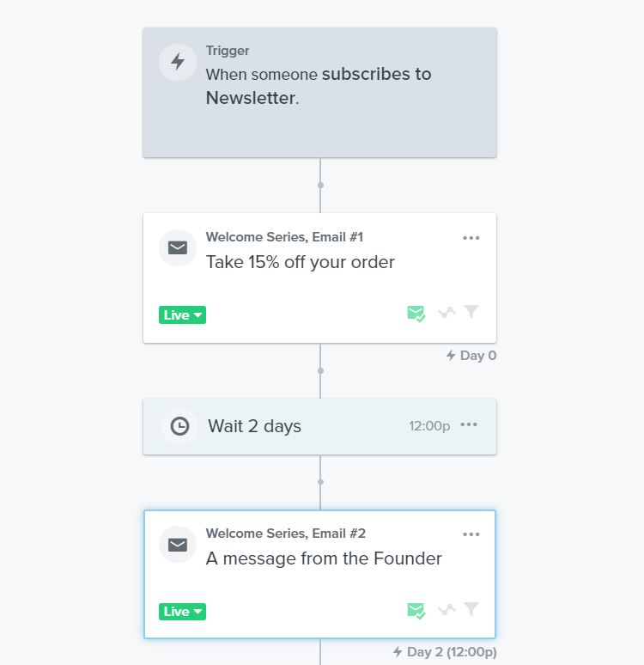Click connector dot below Email #1 card
Screen dimensions: 644x665
[320, 370]
